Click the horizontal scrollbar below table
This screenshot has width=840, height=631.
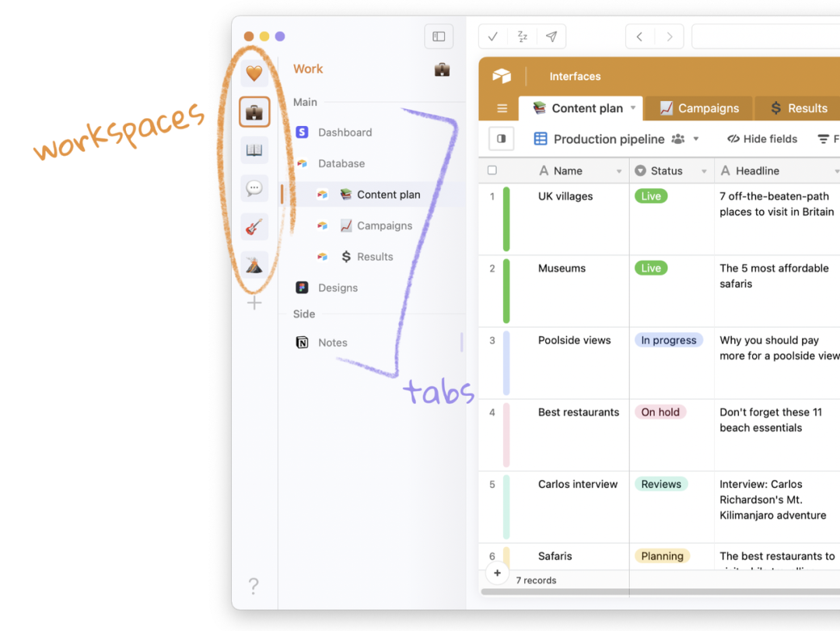(x=660, y=592)
